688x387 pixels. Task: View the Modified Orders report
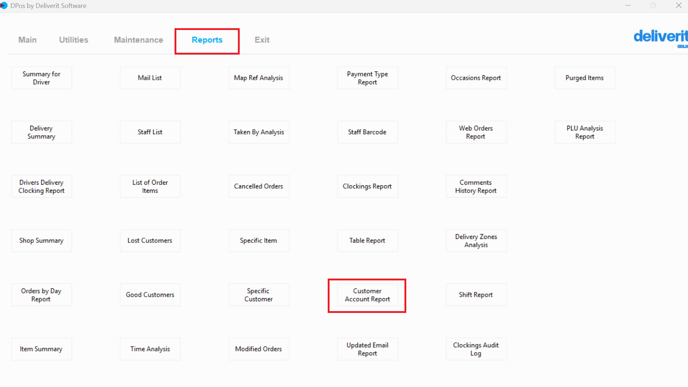(258, 349)
